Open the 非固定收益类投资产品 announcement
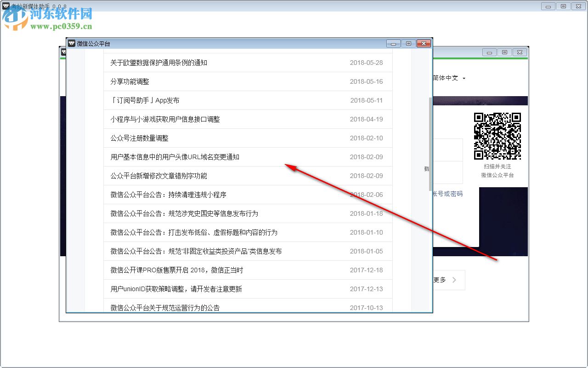This screenshot has height=368, width=588. (196, 251)
